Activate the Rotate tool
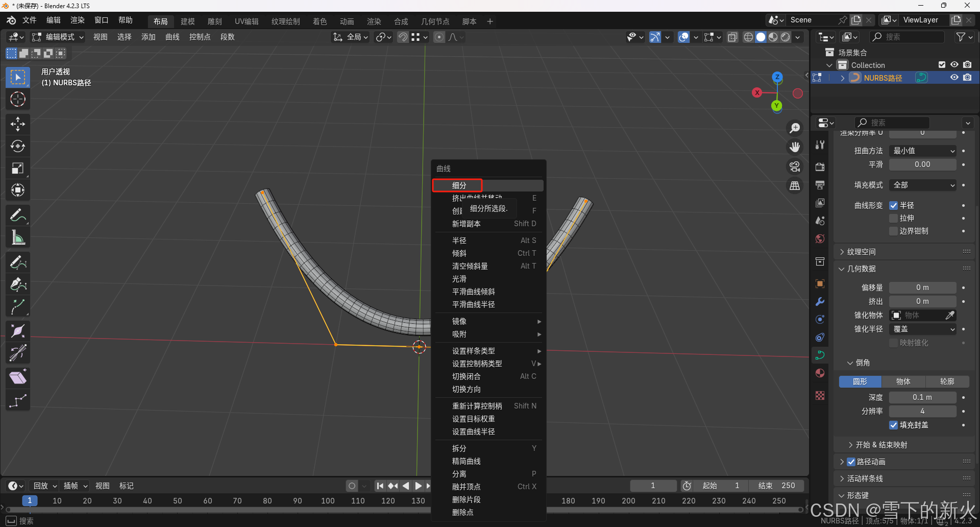Image resolution: width=980 pixels, height=527 pixels. click(x=18, y=146)
